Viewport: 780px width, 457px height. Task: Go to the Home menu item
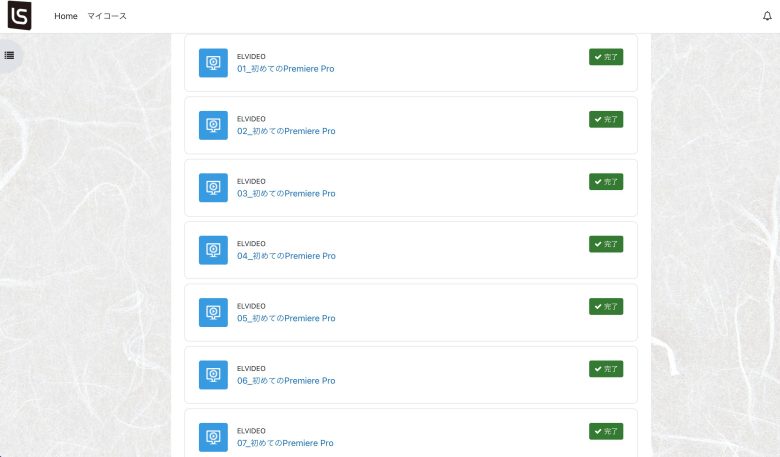[65, 16]
